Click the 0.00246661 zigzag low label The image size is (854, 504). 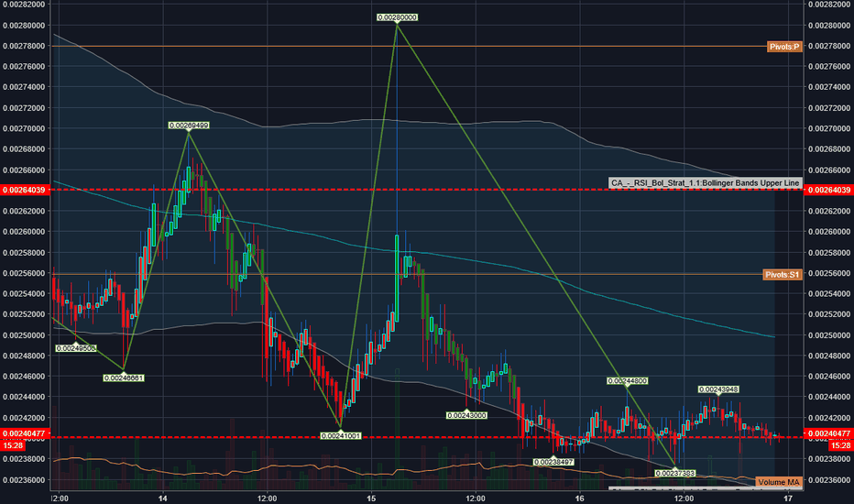click(124, 378)
